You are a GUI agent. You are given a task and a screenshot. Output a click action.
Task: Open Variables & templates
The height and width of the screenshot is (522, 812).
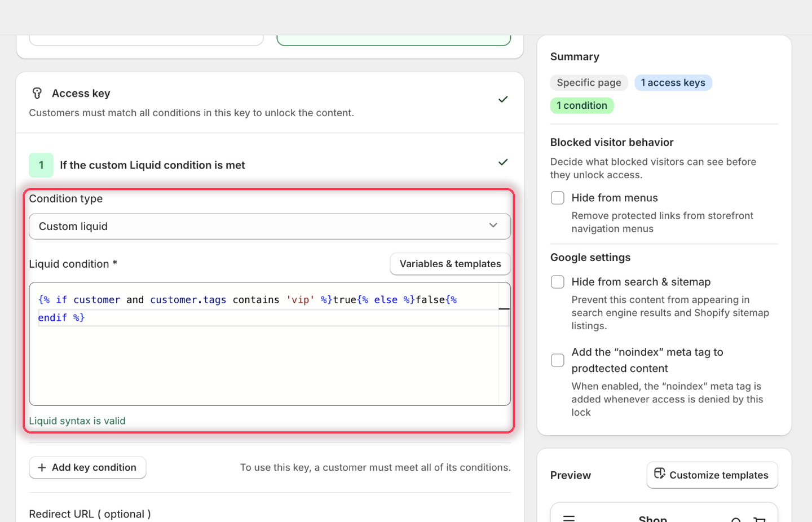(450, 264)
